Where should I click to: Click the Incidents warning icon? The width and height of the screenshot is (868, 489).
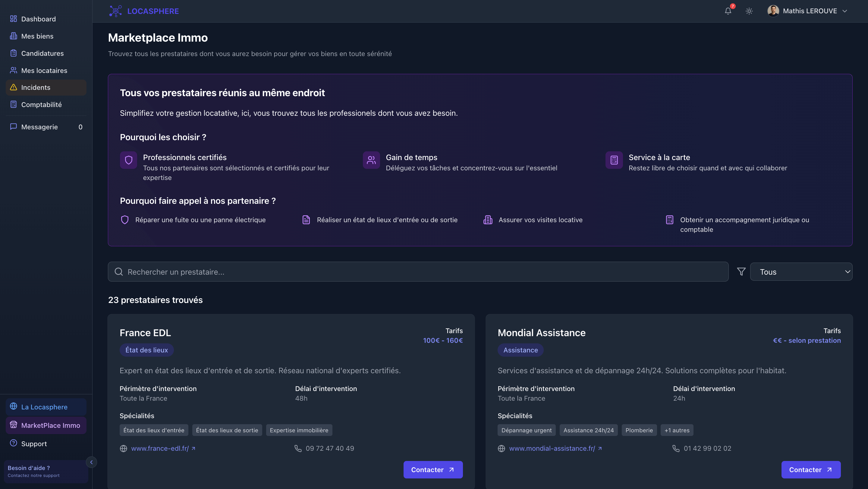point(14,87)
